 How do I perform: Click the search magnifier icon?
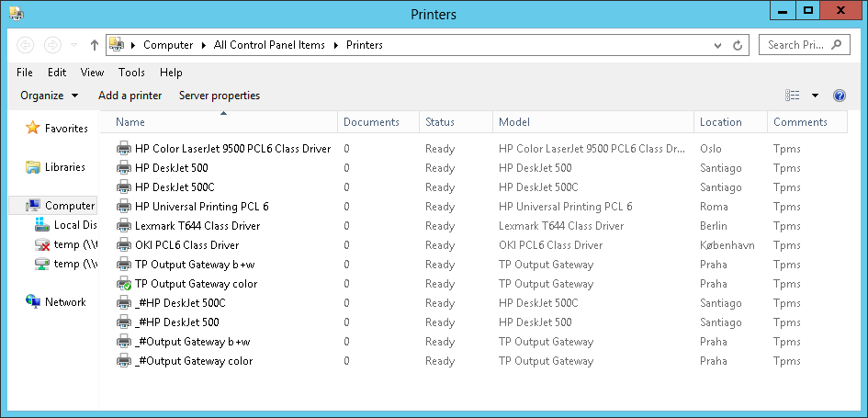(837, 44)
